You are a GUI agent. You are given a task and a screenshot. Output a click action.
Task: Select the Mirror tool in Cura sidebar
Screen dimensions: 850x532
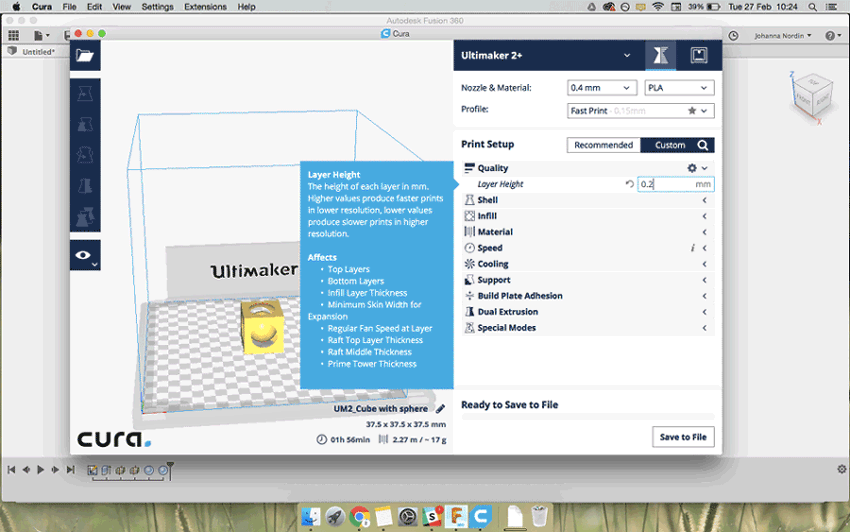[85, 186]
